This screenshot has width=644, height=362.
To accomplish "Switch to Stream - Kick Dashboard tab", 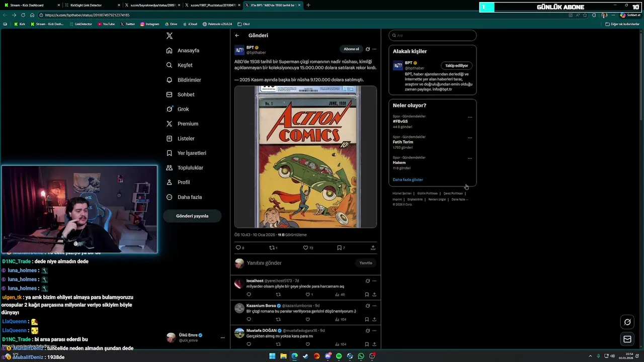I will click(32, 5).
